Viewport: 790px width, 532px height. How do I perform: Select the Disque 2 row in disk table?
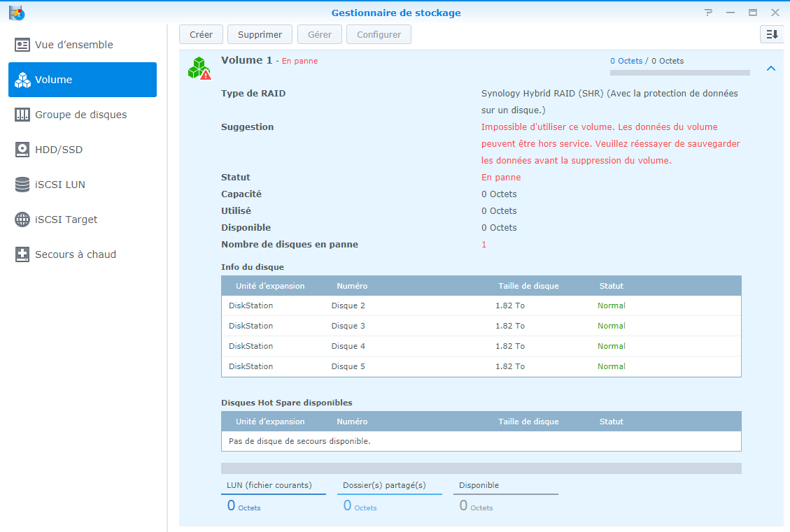[x=481, y=305]
